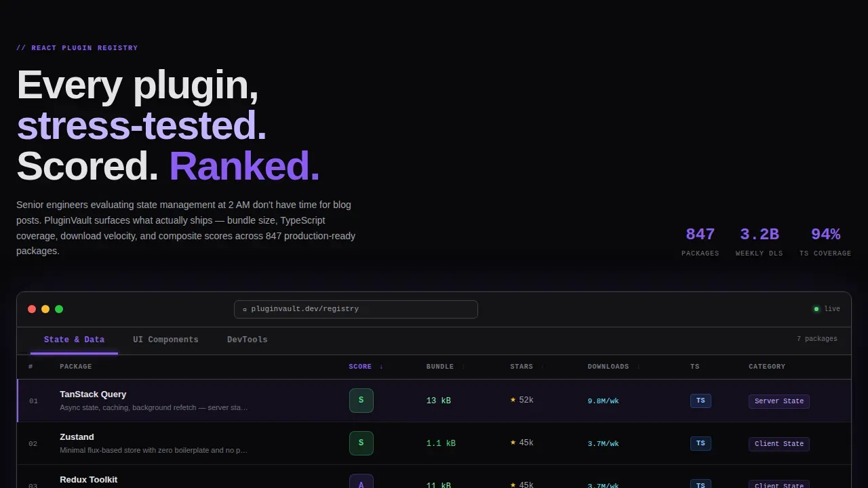The image size is (868, 488).
Task: Click the green live status dot
Action: click(816, 309)
